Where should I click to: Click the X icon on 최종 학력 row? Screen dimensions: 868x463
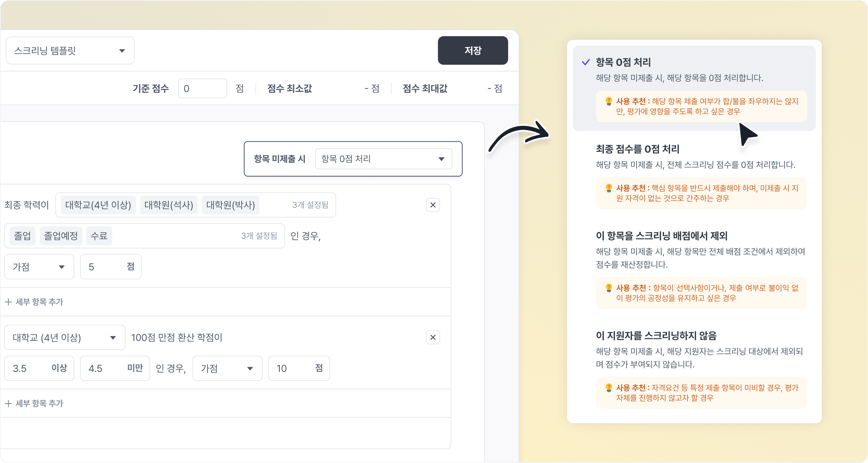(x=433, y=205)
